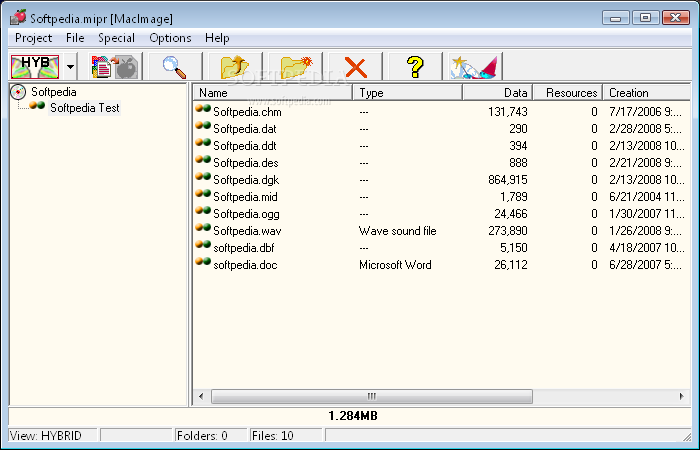Image resolution: width=700 pixels, height=450 pixels.
Task: Open the Options menu
Action: coord(170,38)
